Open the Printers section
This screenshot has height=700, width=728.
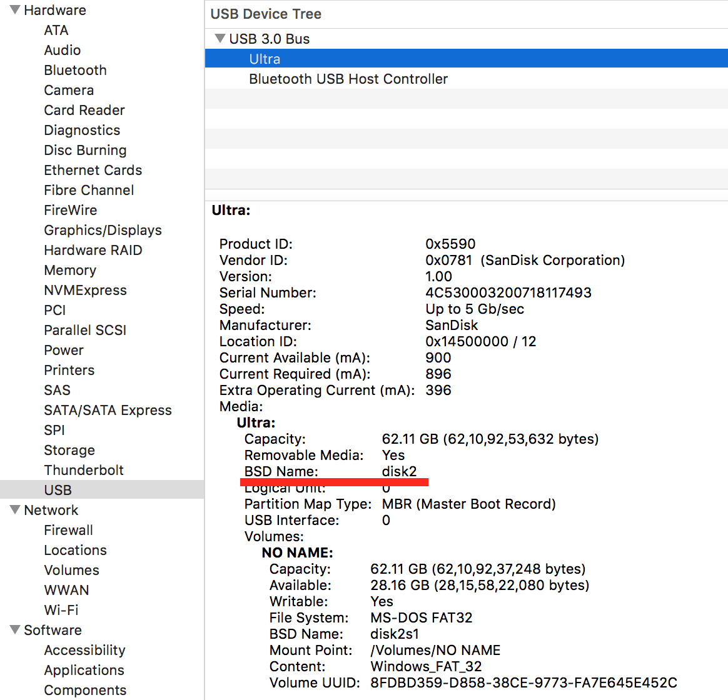[x=69, y=370]
